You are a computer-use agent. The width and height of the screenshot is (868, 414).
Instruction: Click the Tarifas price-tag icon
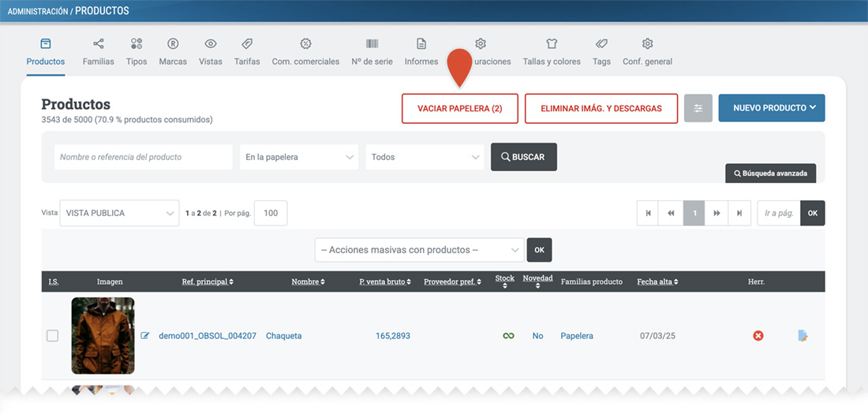[x=247, y=43]
